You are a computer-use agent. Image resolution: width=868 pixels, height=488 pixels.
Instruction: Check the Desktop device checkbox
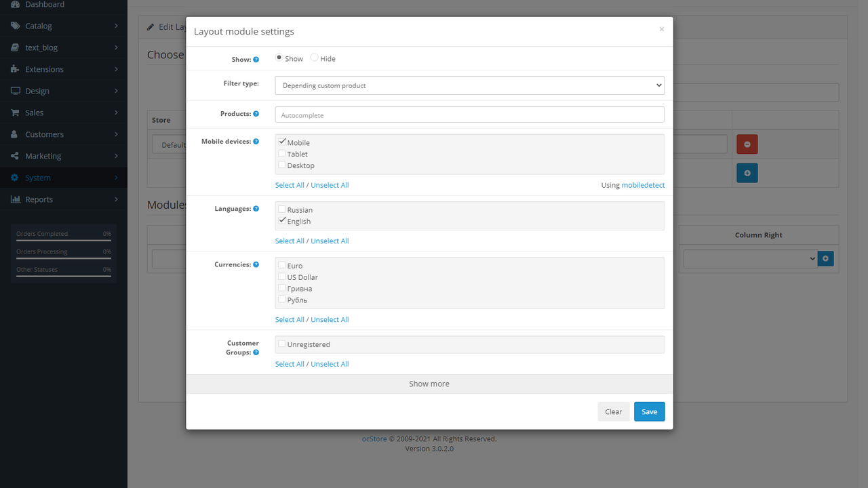click(282, 165)
